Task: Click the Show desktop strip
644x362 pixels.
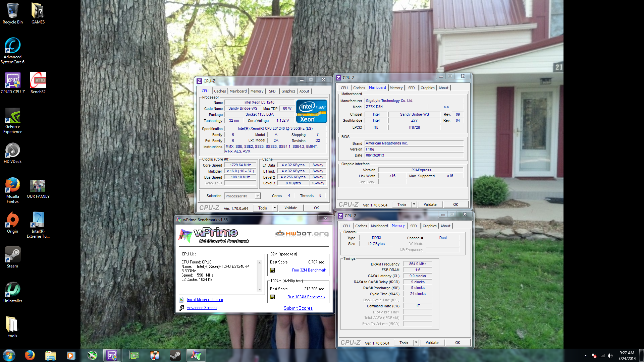Action: [642, 355]
